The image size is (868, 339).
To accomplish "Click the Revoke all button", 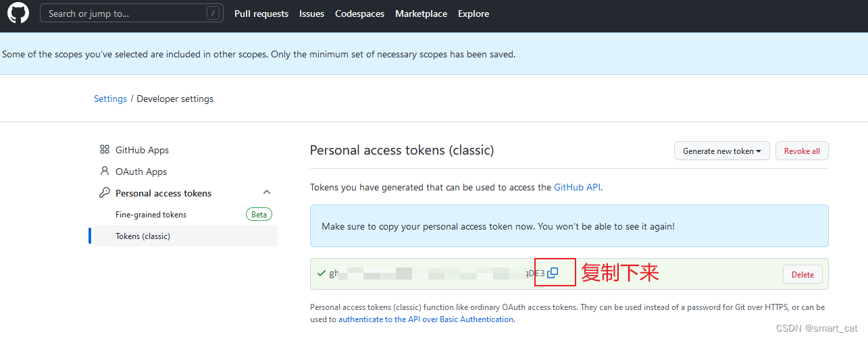I will [x=802, y=151].
